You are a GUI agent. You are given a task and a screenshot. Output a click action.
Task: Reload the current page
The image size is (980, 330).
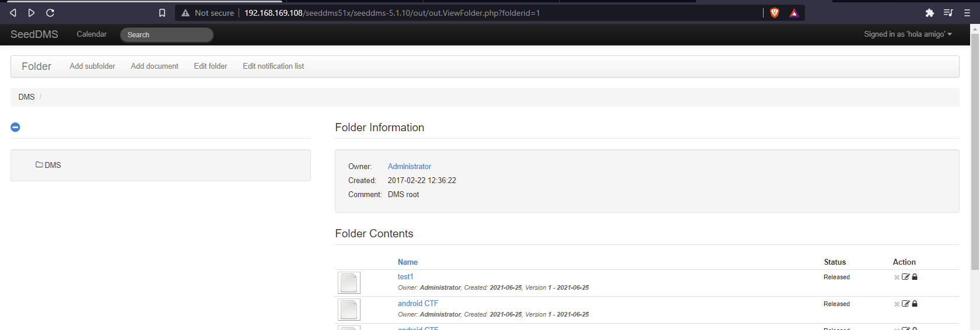(50, 13)
